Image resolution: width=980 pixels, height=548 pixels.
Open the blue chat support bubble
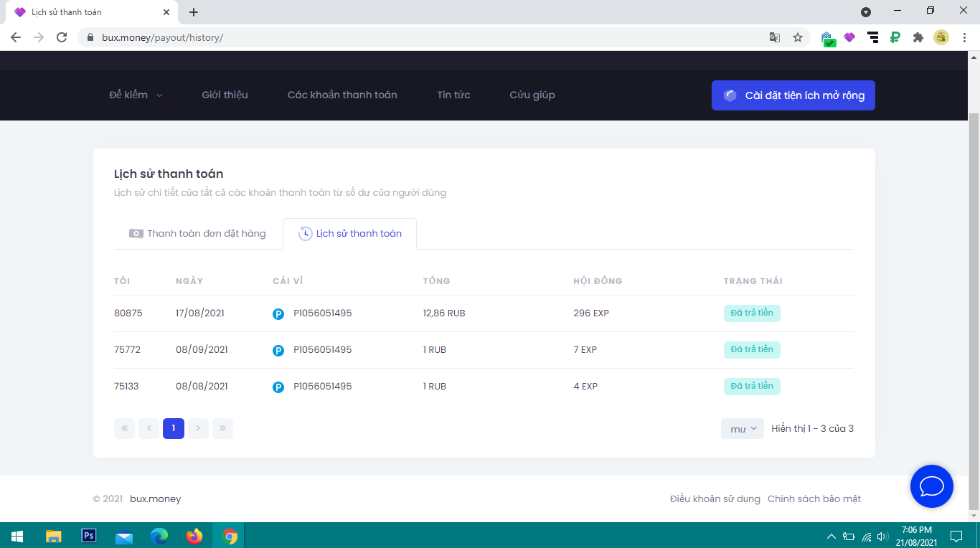(x=932, y=486)
